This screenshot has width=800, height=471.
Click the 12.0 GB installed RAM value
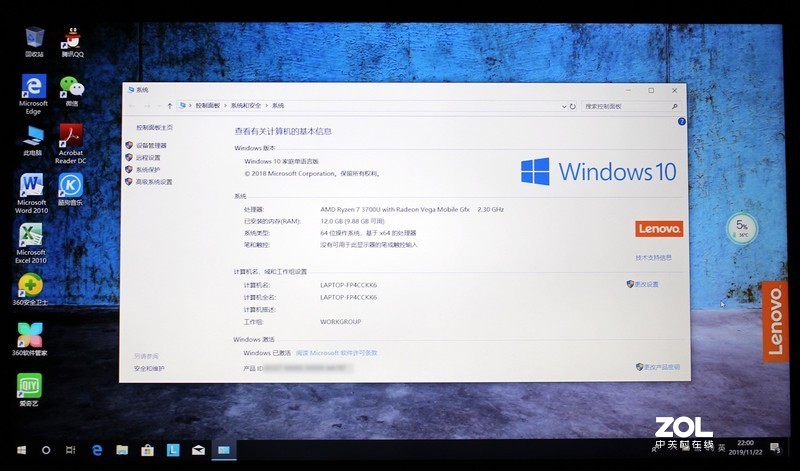tap(353, 221)
